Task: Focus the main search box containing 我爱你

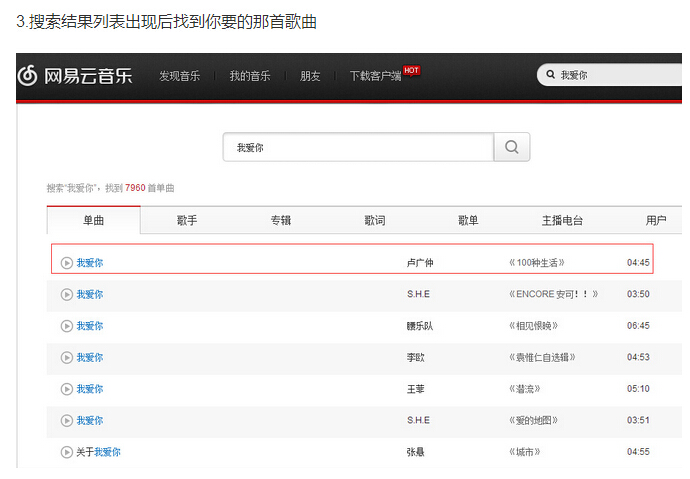Action: click(358, 147)
